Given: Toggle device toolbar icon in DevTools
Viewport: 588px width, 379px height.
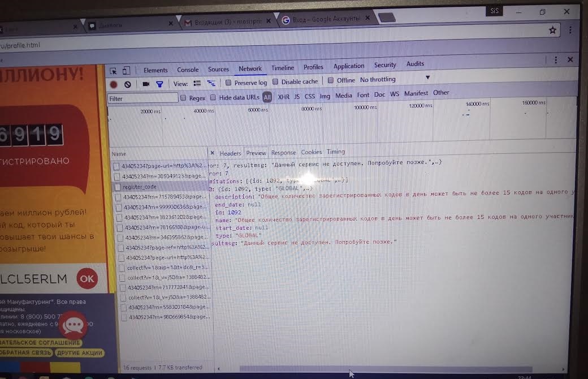Looking at the screenshot, I should click(126, 71).
